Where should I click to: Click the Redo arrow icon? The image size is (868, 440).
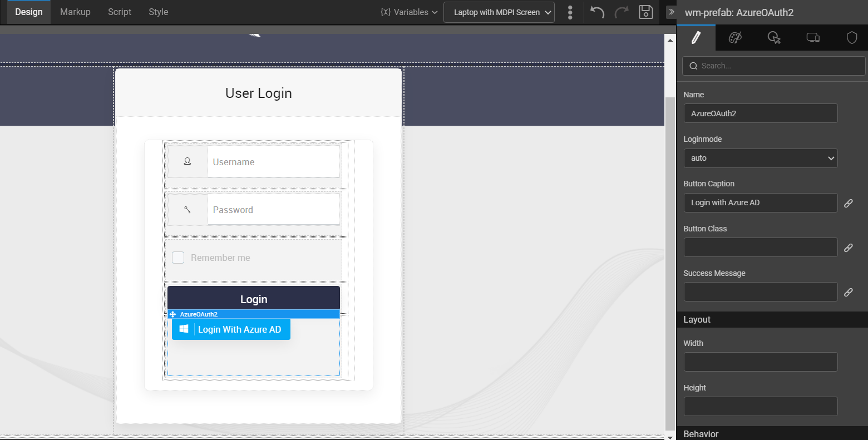tap(622, 12)
